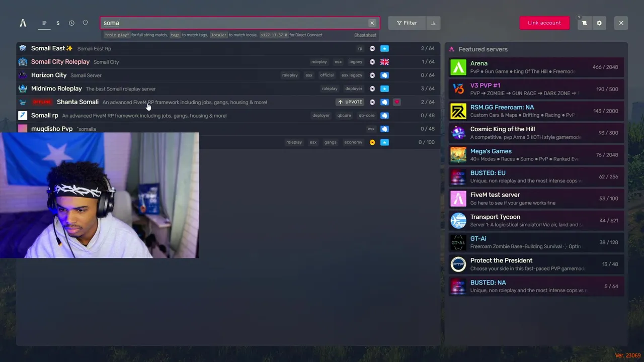Open BUSTED: NA featured server
Image resolution: width=644 pixels, height=362 pixels.
coord(536,286)
